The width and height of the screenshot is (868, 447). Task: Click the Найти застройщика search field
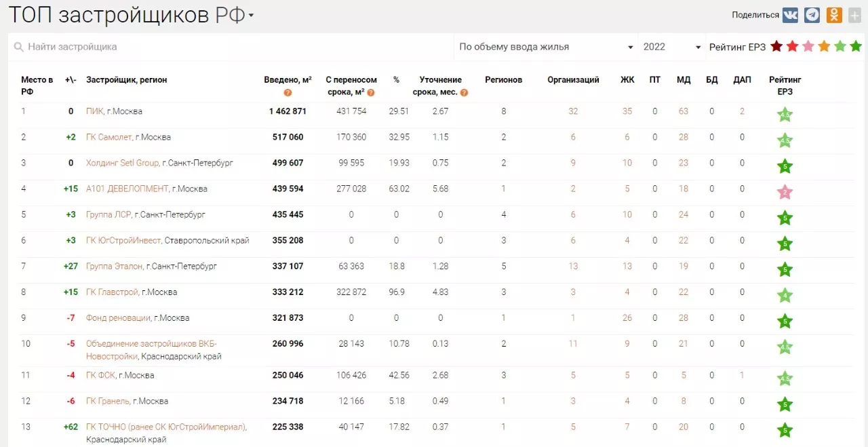(x=231, y=47)
